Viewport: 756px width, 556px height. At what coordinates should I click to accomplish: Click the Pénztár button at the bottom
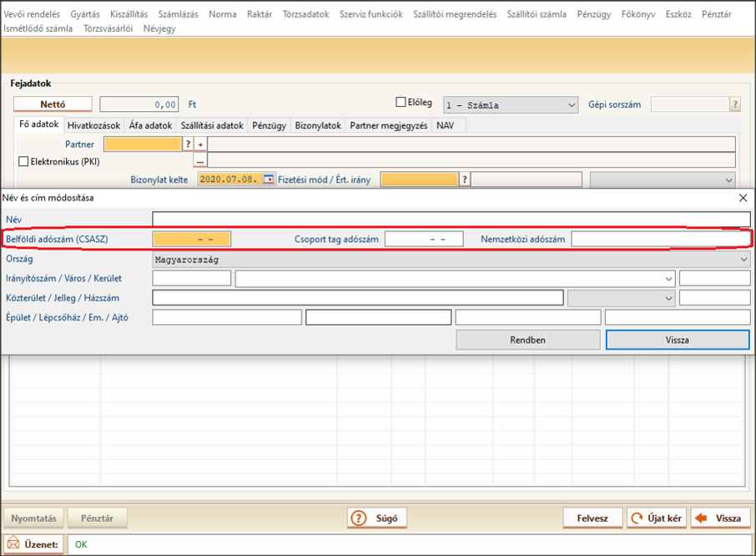pyautogui.click(x=98, y=518)
